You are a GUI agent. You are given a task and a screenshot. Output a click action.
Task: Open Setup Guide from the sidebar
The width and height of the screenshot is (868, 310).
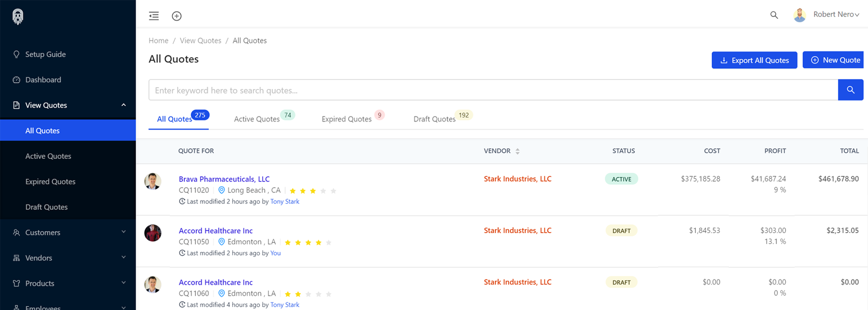pyautogui.click(x=45, y=54)
